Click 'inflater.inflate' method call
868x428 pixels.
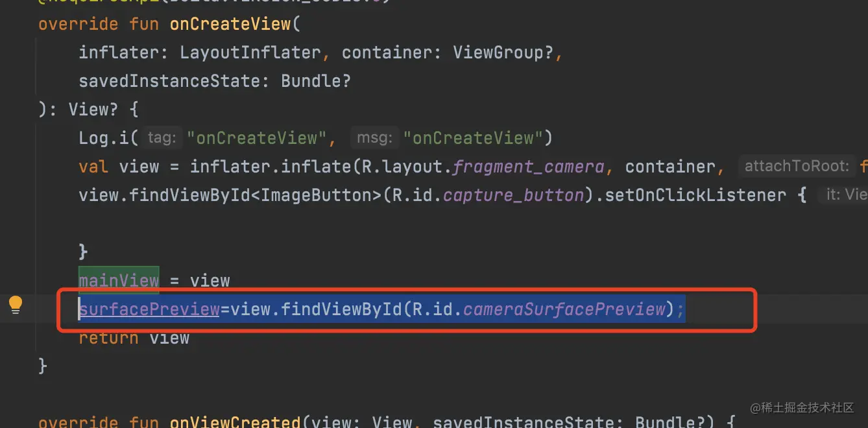(271, 167)
